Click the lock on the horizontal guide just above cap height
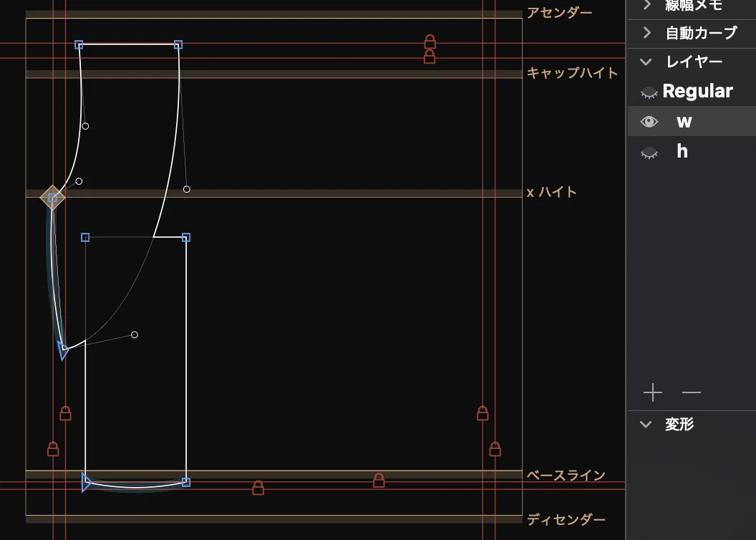The image size is (756, 540). pyautogui.click(x=430, y=57)
